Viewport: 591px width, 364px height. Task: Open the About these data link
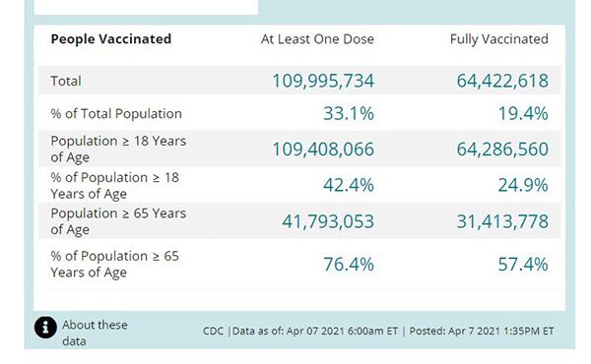[95, 333]
